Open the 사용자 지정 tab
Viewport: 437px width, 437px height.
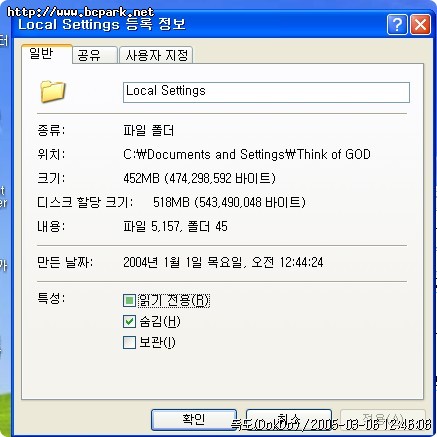[156, 55]
